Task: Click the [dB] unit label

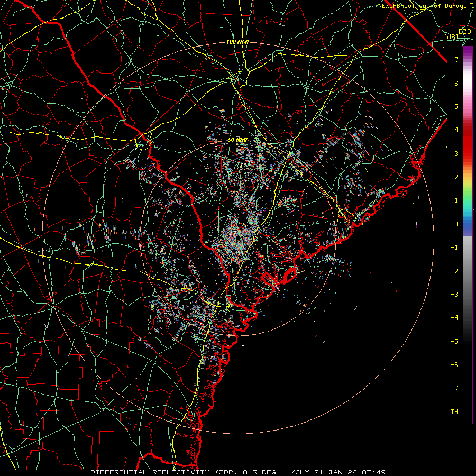Action: tap(452, 36)
